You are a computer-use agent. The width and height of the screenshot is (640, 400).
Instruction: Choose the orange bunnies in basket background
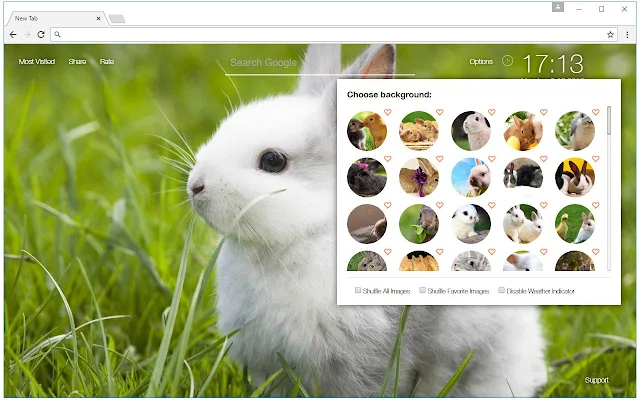pos(419,131)
